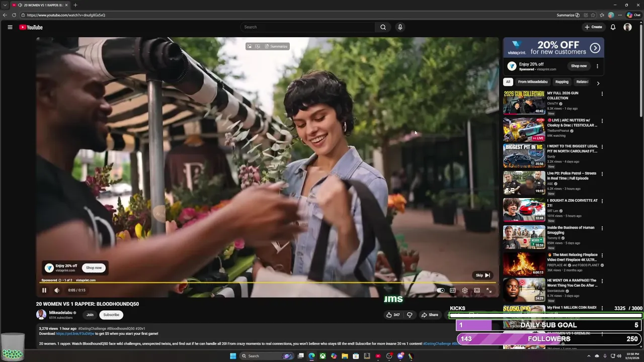
Task: Open the browser Copilot Chat button
Action: click(x=633, y=15)
